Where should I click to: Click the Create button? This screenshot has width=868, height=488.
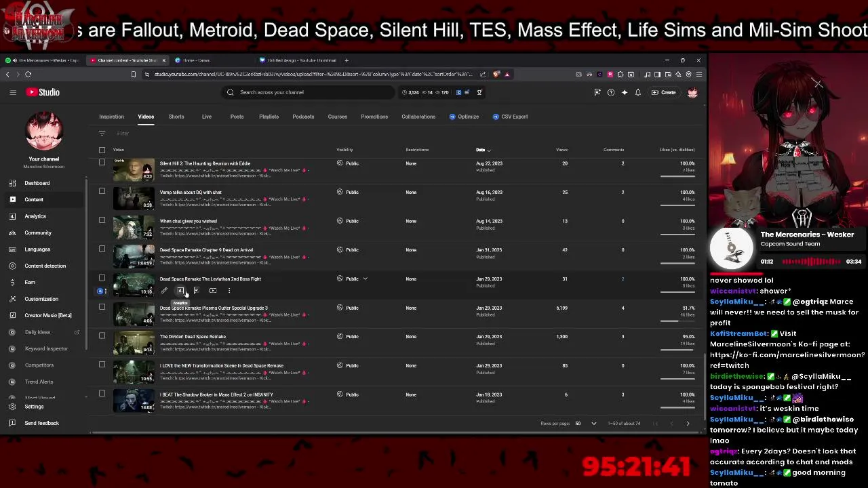click(665, 92)
